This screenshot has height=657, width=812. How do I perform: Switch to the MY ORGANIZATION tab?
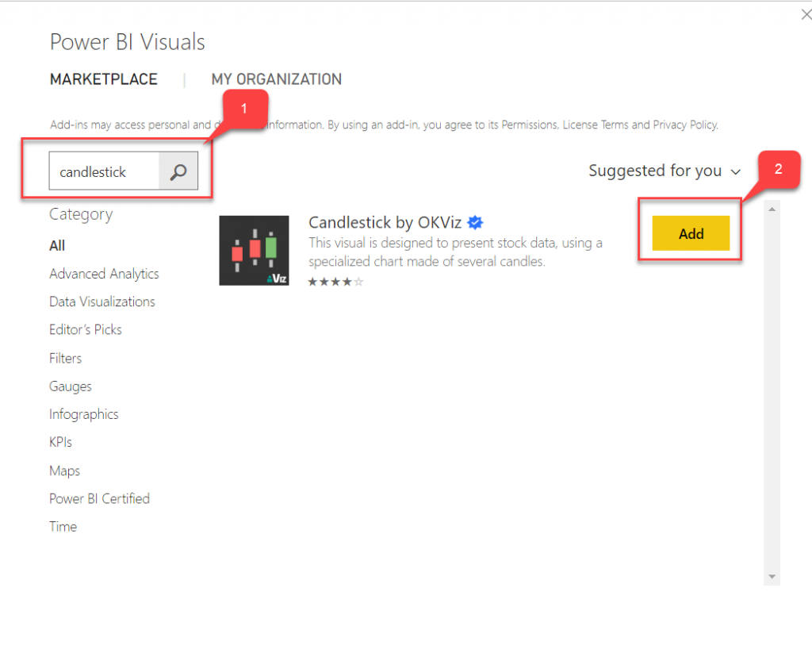click(276, 79)
